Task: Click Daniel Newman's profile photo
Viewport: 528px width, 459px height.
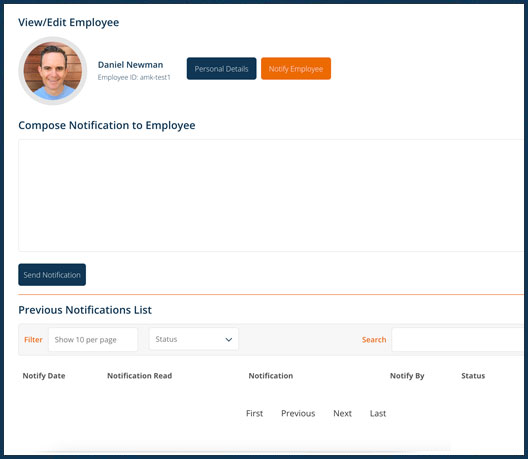Action: click(x=53, y=71)
